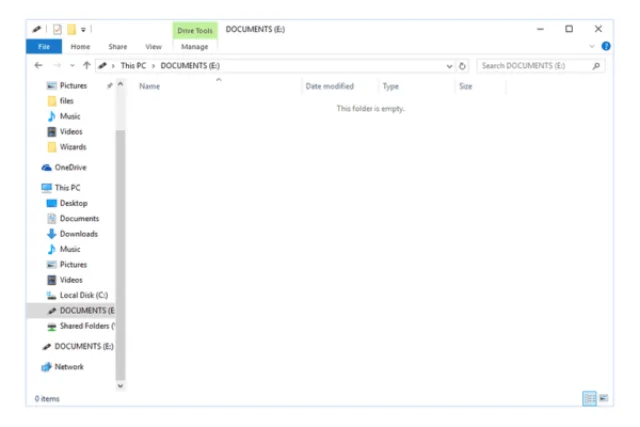Click the OneDrive cloud icon

[47, 167]
